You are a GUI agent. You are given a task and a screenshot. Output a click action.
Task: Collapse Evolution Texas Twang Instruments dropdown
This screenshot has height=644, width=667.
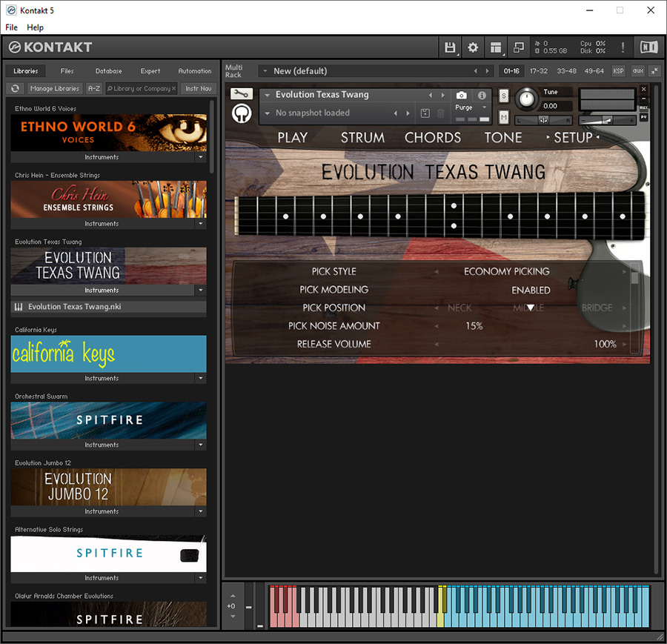[201, 290]
